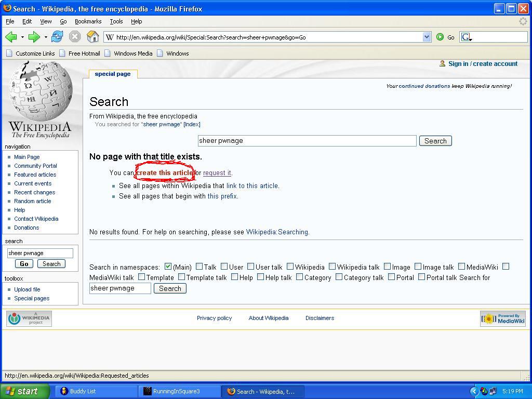Open the Home page icon
532x399 pixels.
pos(92,36)
